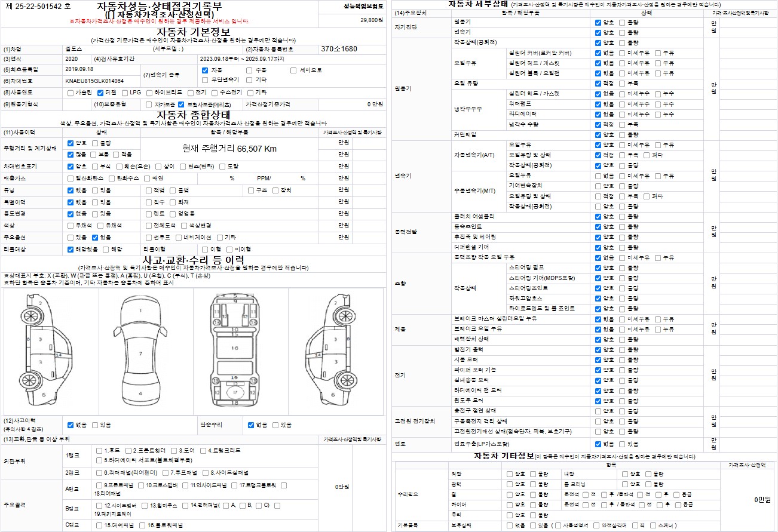Tick the 세미오토 transmission checkbox
Image resolution: width=778 pixels, height=532 pixels.
coord(293,70)
